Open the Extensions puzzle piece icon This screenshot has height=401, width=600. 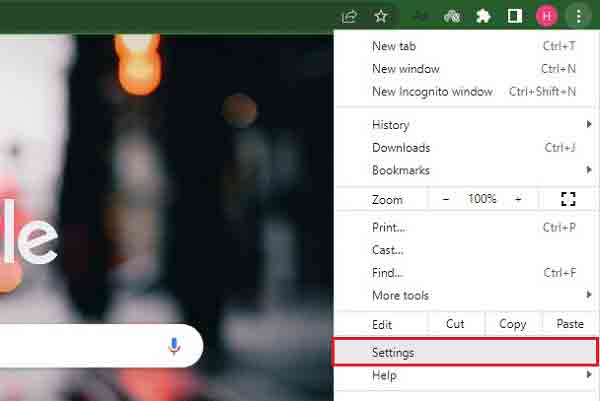(483, 16)
